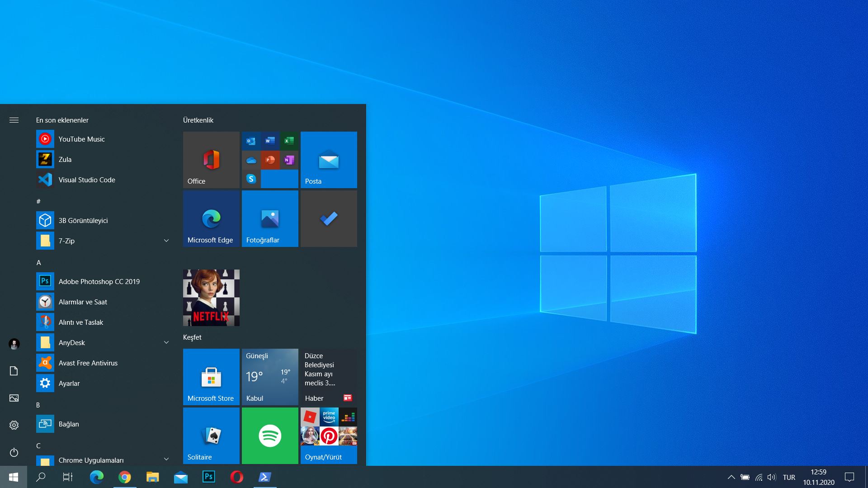Click the Üretkenlik group header
The image size is (868, 488).
pyautogui.click(x=198, y=120)
